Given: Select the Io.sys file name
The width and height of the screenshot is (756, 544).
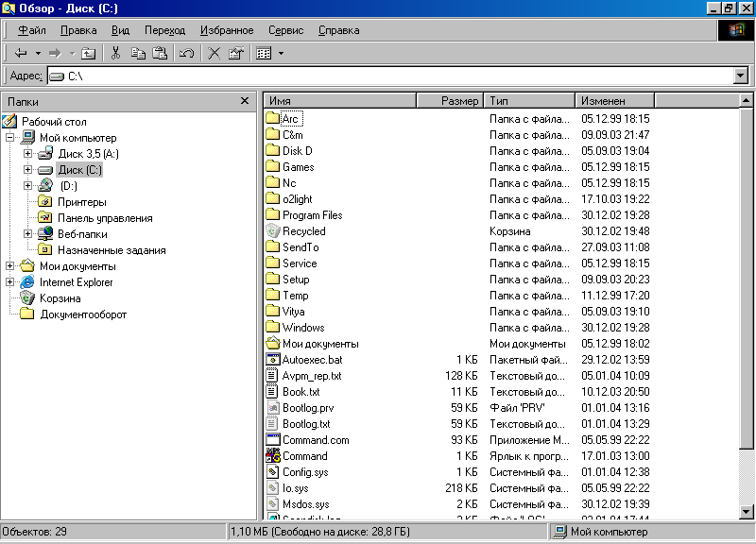Looking at the screenshot, I should point(295,488).
